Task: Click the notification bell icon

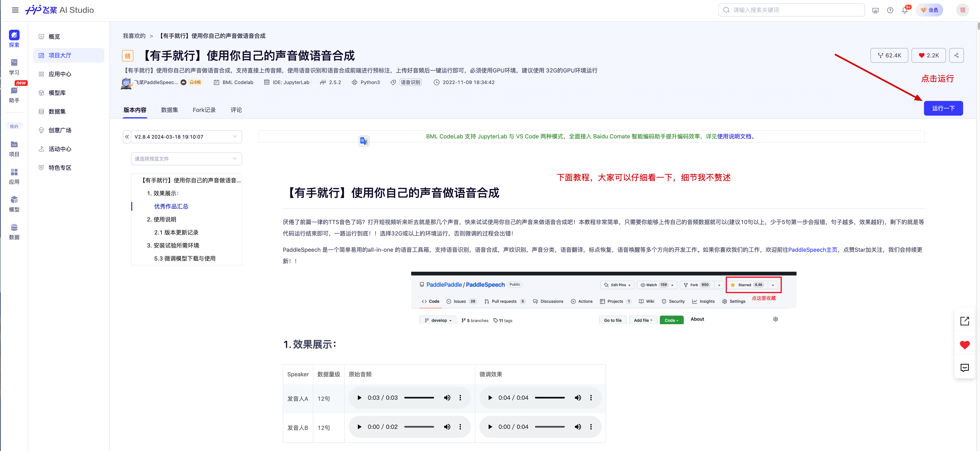Action: [904, 10]
